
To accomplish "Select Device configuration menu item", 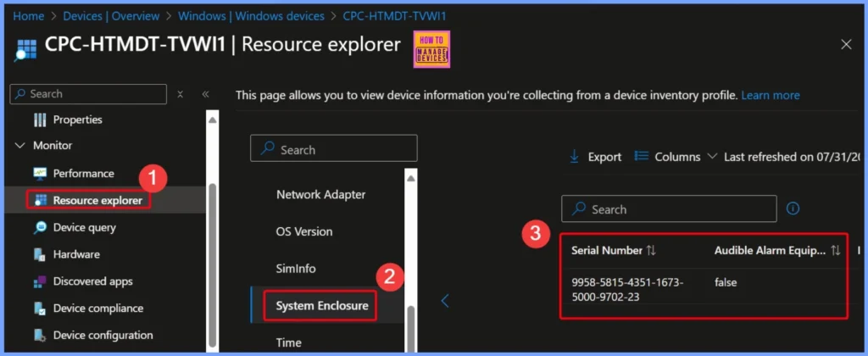I will pyautogui.click(x=103, y=336).
